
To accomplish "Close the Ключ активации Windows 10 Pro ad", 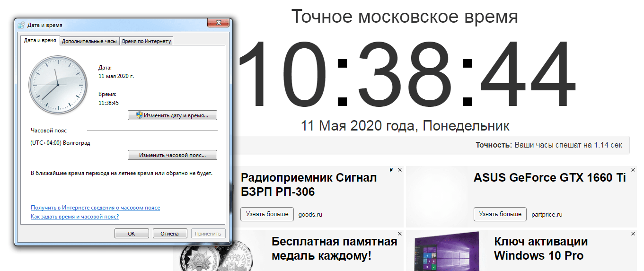I will 633,234.
